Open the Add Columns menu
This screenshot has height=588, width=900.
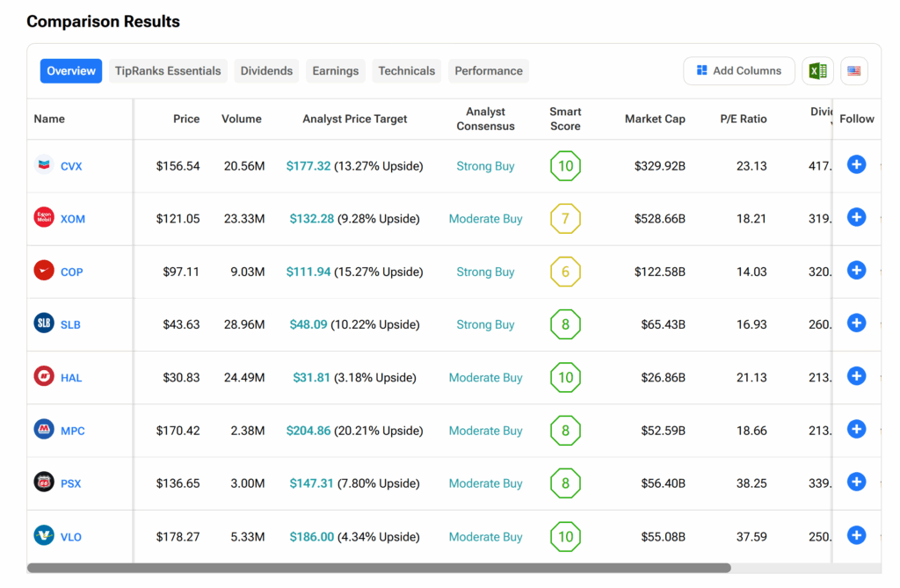pos(738,71)
